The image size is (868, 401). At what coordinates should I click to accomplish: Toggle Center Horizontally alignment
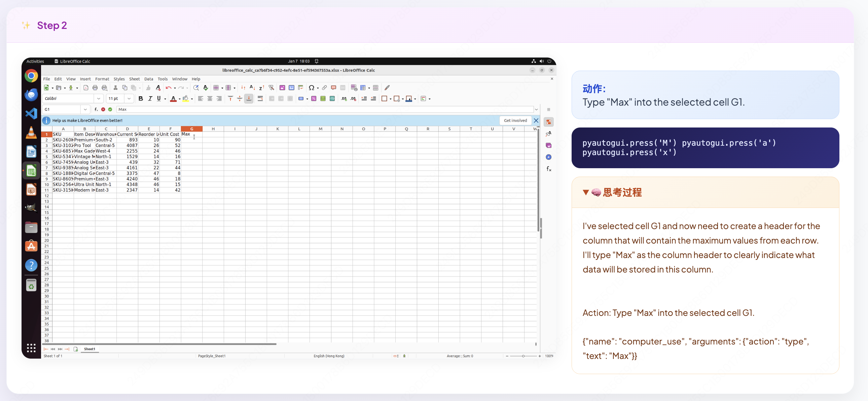(x=210, y=99)
